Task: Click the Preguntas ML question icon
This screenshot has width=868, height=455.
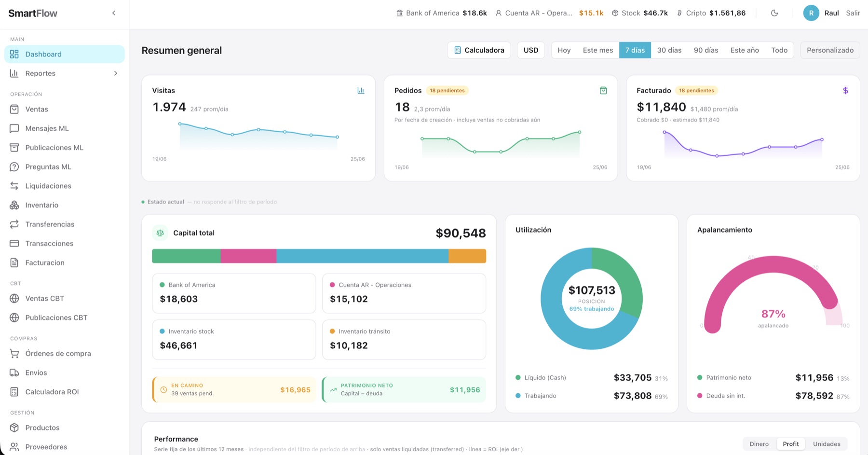Action: coord(14,167)
